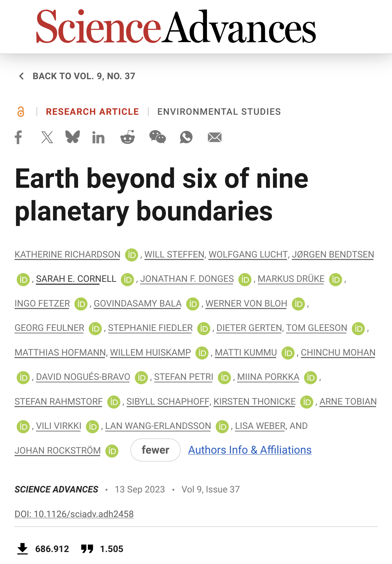This screenshot has height=564, width=392.
Task: Collapse author list with fewer button
Action: [155, 450]
